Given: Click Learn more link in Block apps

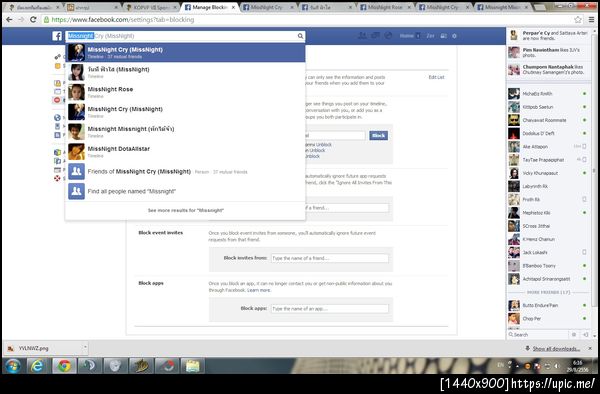Looking at the screenshot, I should pos(259,290).
